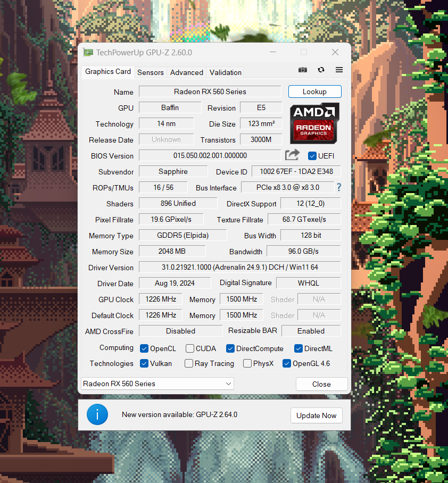Click the Bus Interface PCIe x8 3.0 field
The height and width of the screenshot is (483, 448).
pyautogui.click(x=287, y=187)
